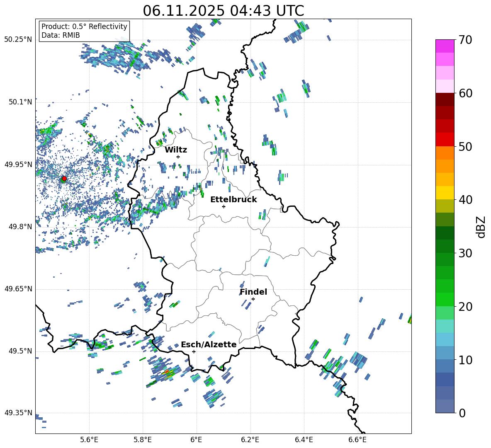Image resolution: width=491 pixels, height=448 pixels.
Task: Click the 6.4°E longitude tick label
Action: [304, 440]
